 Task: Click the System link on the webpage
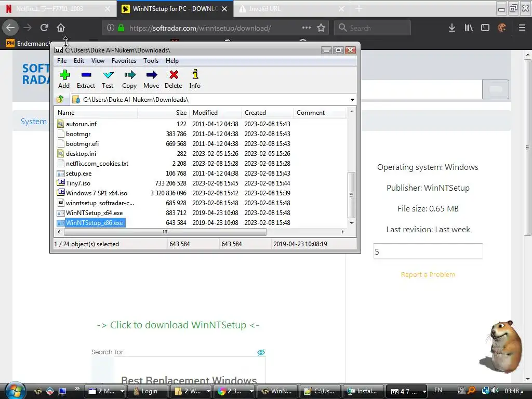click(33, 122)
